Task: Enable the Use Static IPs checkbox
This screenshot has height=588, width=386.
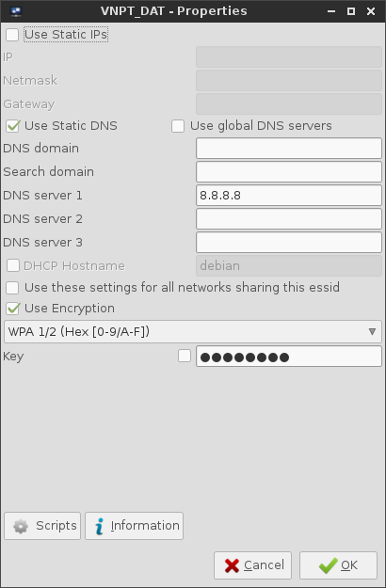Action: pyautogui.click(x=12, y=35)
